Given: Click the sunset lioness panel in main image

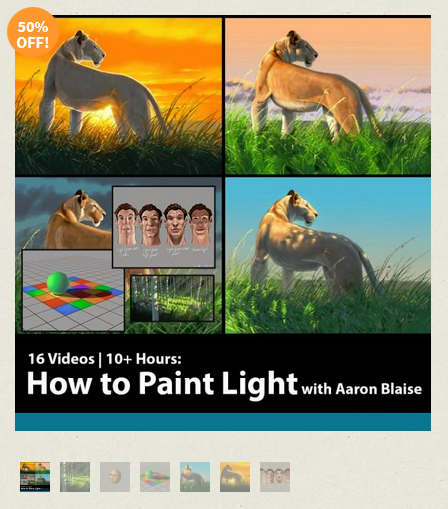Looking at the screenshot, I should click(118, 96).
